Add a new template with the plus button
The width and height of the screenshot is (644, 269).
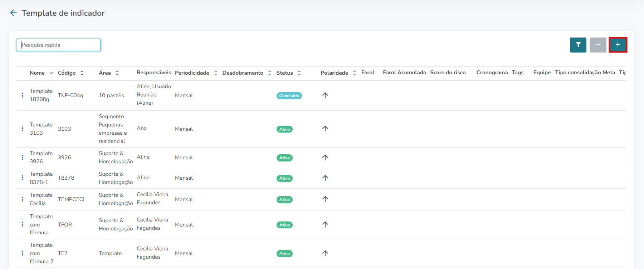click(x=618, y=45)
